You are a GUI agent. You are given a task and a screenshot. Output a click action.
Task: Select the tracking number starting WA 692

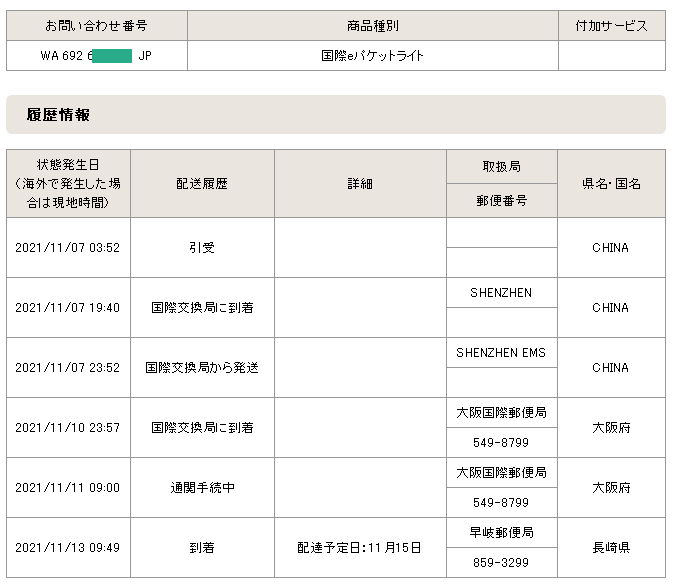coord(97,56)
